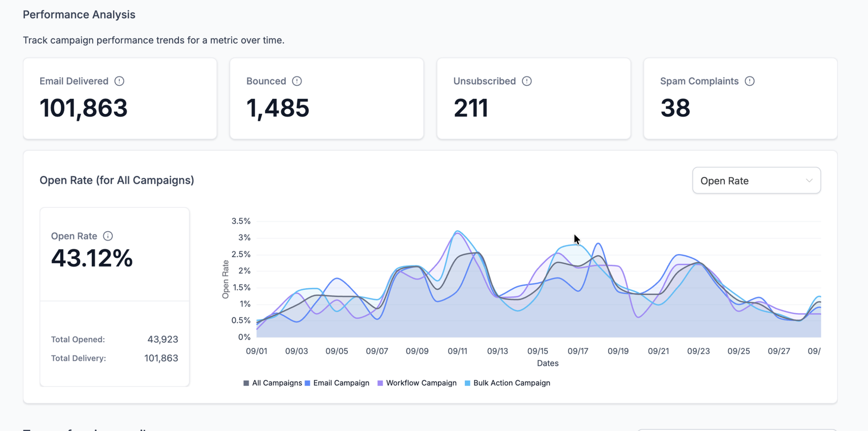Image resolution: width=868 pixels, height=431 pixels.
Task: Click the 43.12% open rate figure
Action: 92,258
